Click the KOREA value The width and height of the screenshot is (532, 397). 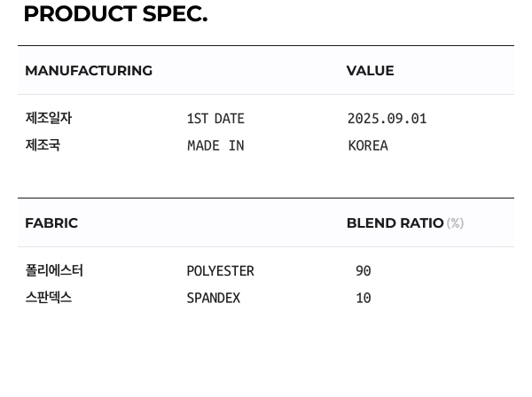[368, 146]
